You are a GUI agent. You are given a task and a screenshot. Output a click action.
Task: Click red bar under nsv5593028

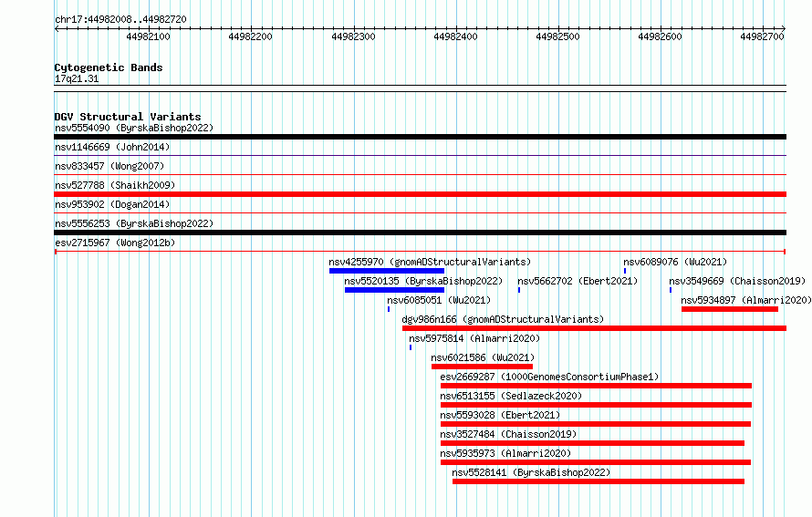click(596, 424)
